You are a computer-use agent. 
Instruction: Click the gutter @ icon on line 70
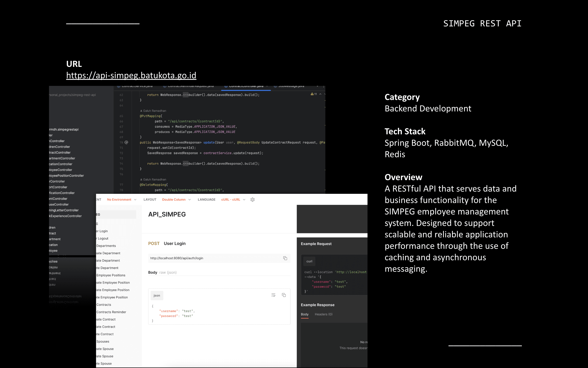[126, 142]
